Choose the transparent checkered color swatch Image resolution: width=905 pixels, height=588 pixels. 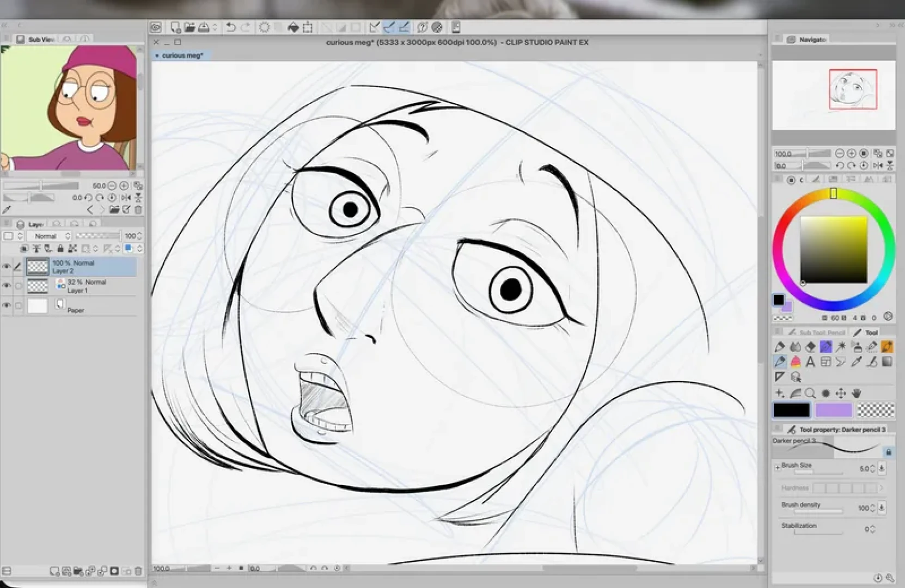(875, 409)
